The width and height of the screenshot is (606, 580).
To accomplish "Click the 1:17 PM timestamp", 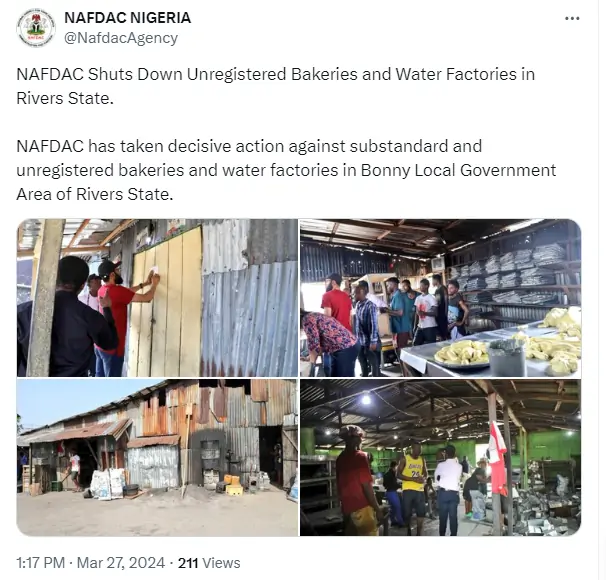I will pyautogui.click(x=41, y=563).
